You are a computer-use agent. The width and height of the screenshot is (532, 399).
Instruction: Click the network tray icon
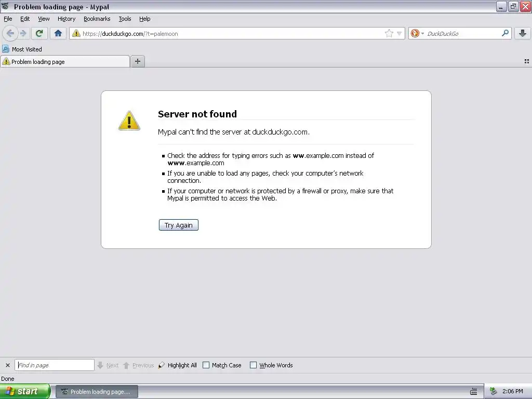point(493,392)
